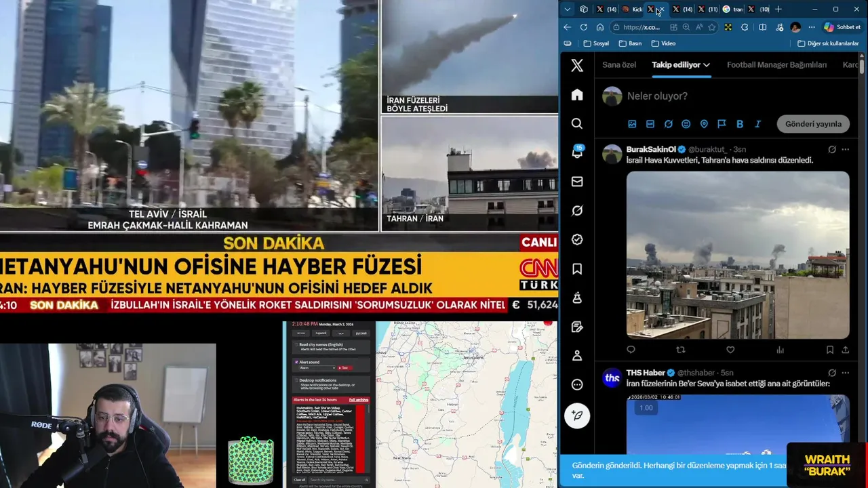Open emoji picker in post composer
The height and width of the screenshot is (488, 868).
(686, 124)
